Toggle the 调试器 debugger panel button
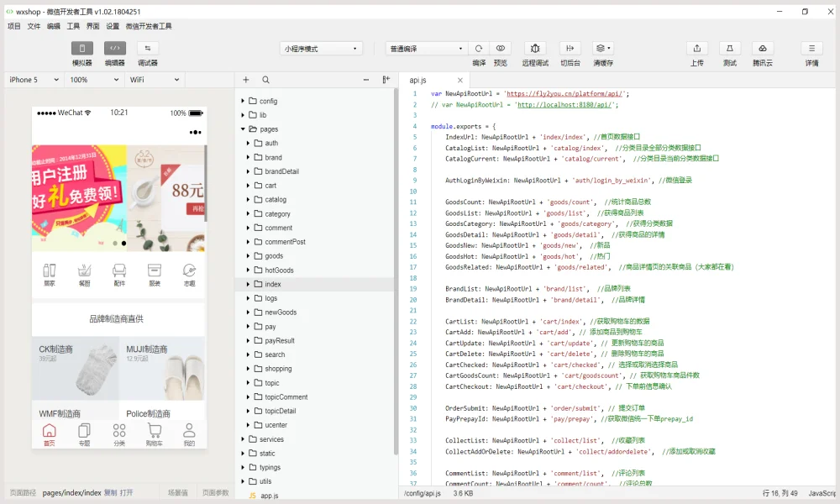 [x=148, y=49]
